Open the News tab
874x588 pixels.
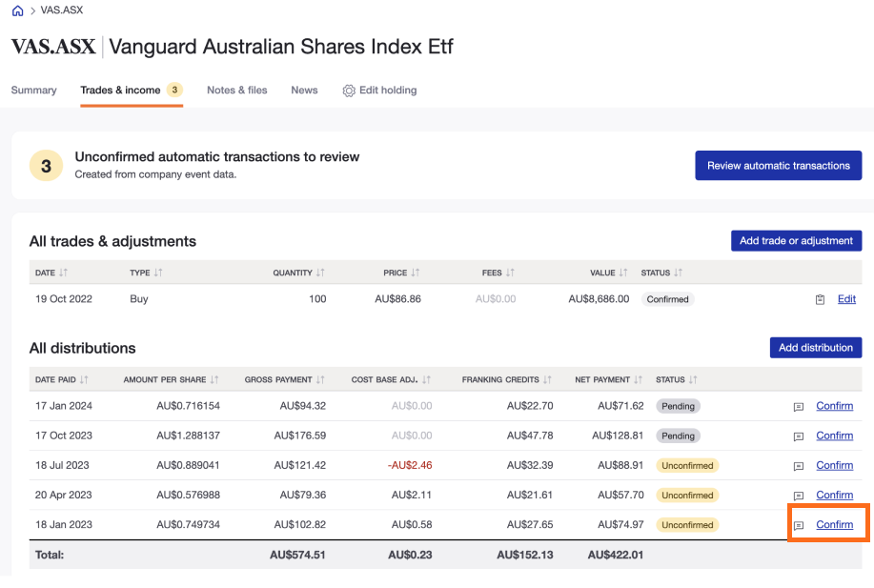tap(304, 91)
